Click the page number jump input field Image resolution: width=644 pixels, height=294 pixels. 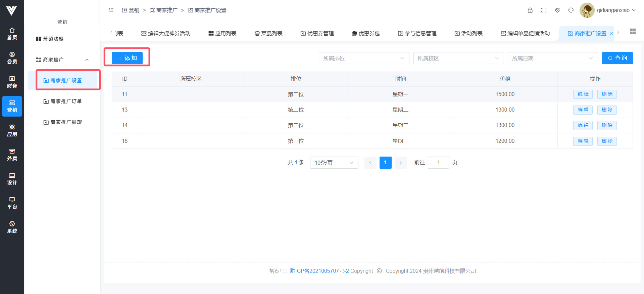pos(438,163)
